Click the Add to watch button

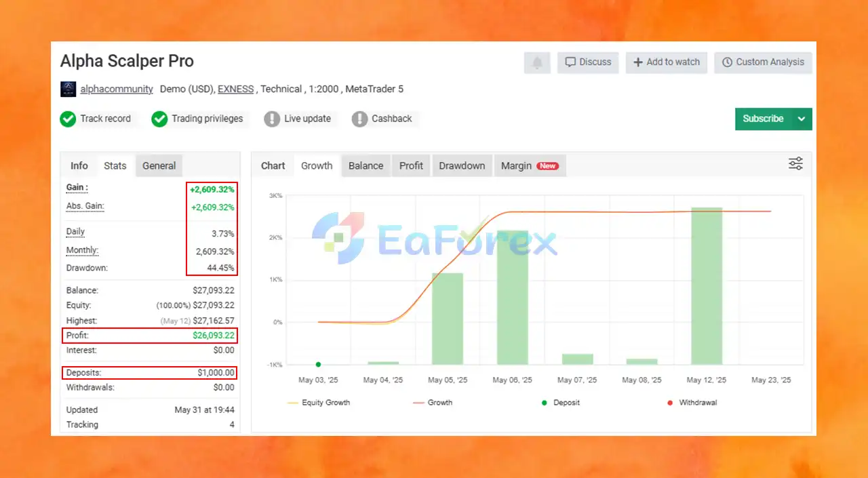(x=667, y=62)
